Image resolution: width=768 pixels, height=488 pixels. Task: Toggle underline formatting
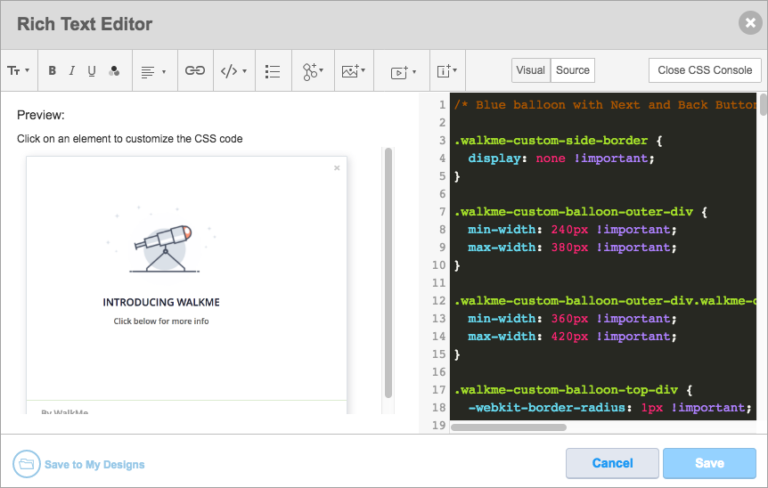[x=92, y=71]
